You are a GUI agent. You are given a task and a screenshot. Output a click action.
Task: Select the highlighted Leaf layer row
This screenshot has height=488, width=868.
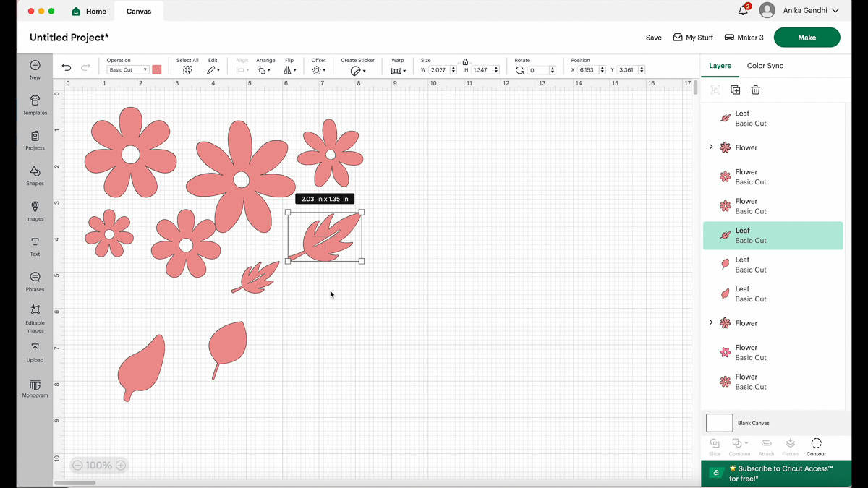click(x=773, y=236)
